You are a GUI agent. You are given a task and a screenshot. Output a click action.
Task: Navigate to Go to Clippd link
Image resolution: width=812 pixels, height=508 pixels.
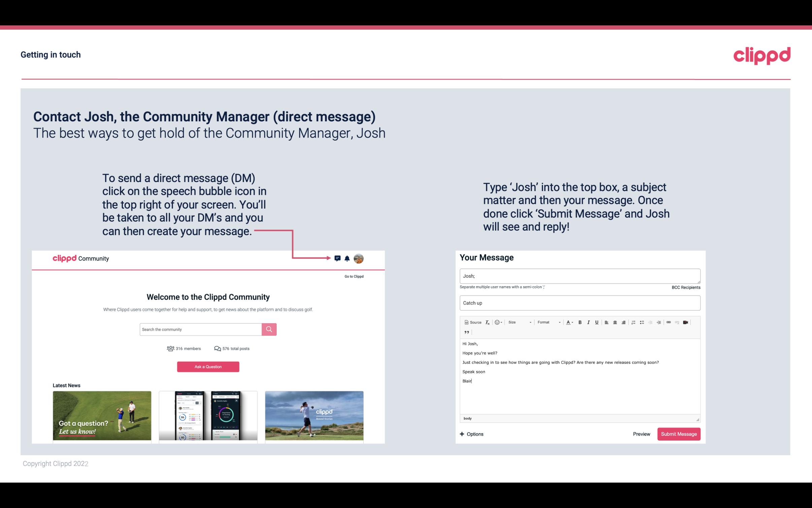[x=354, y=276]
